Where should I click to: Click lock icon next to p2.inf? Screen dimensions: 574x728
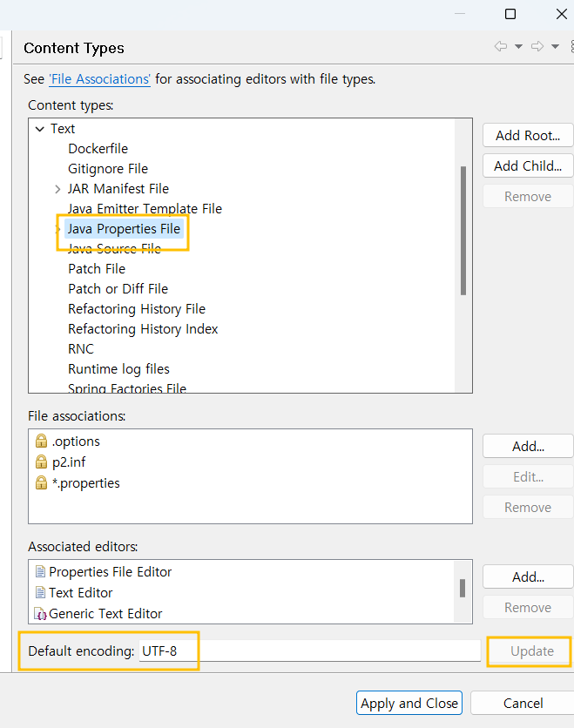(x=41, y=462)
